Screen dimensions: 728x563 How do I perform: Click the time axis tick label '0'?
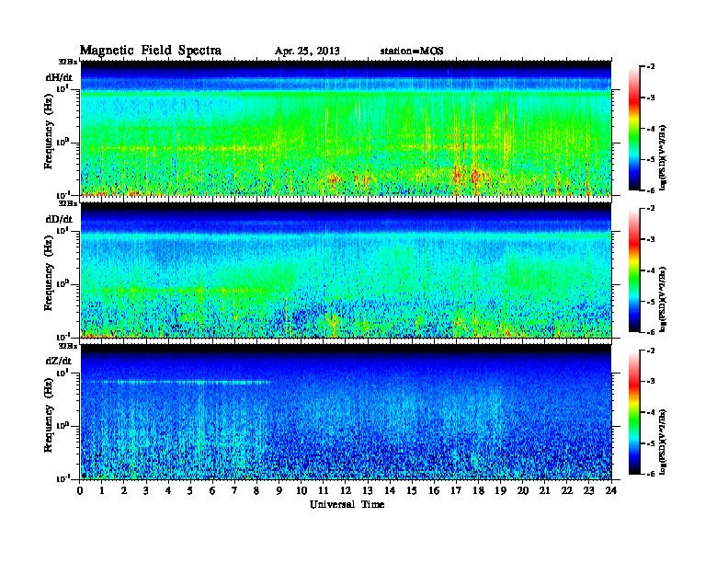point(80,491)
